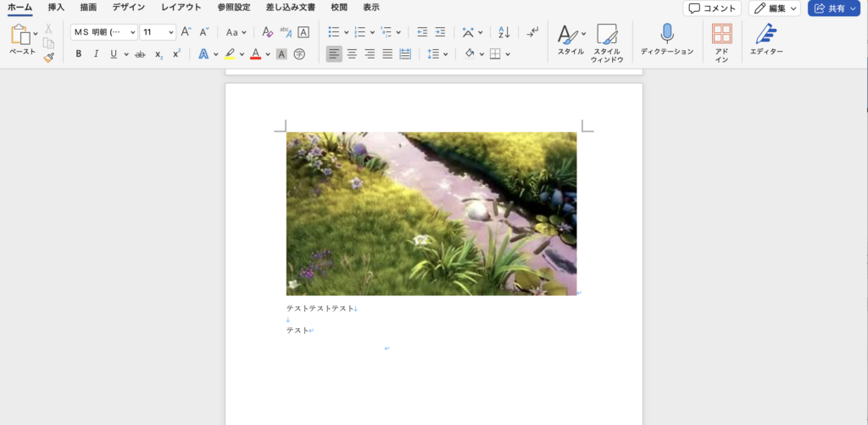This screenshot has height=425, width=868.
Task: Switch to the 校閲 tab
Action: pos(339,8)
